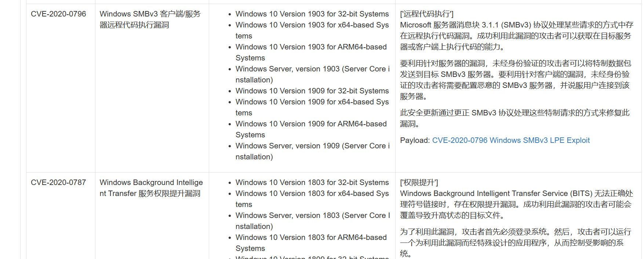Click Windows 10 Version 1903 for ARM64-based Systems

click(311, 47)
